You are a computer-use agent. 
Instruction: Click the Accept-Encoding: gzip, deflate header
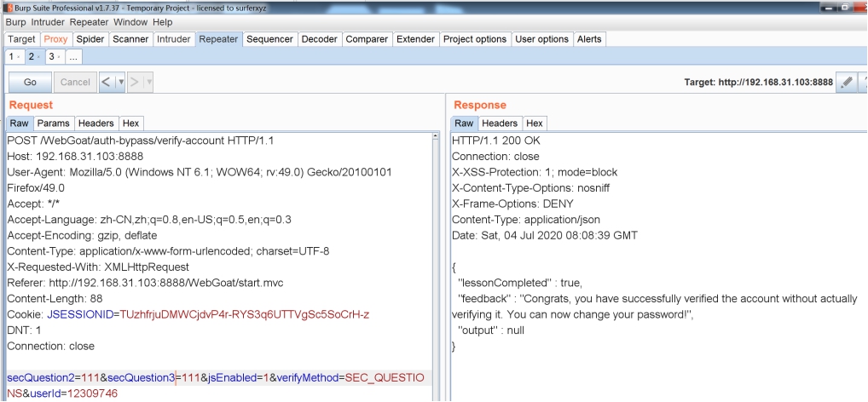click(x=83, y=235)
